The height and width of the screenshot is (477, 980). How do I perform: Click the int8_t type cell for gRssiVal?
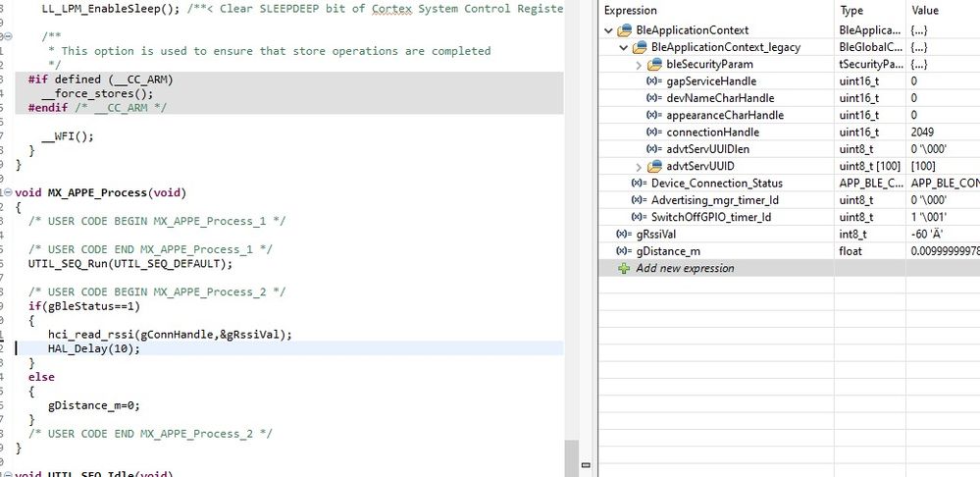click(869, 234)
